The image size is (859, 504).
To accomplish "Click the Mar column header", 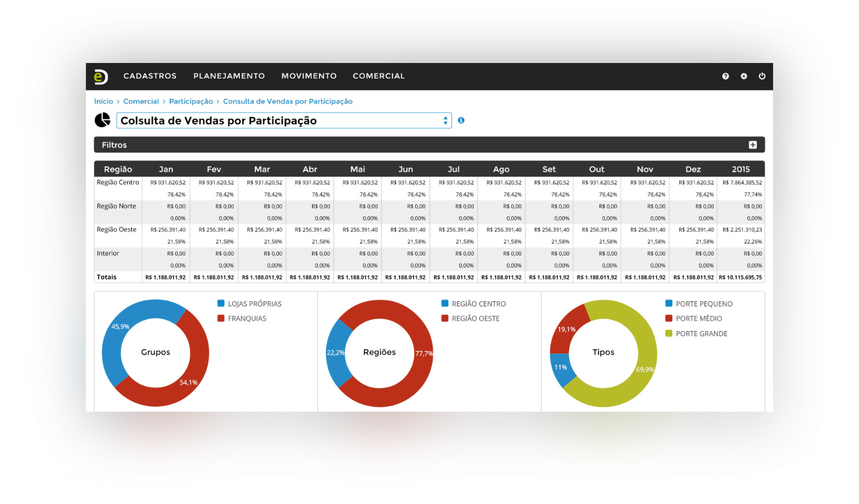I will (262, 169).
